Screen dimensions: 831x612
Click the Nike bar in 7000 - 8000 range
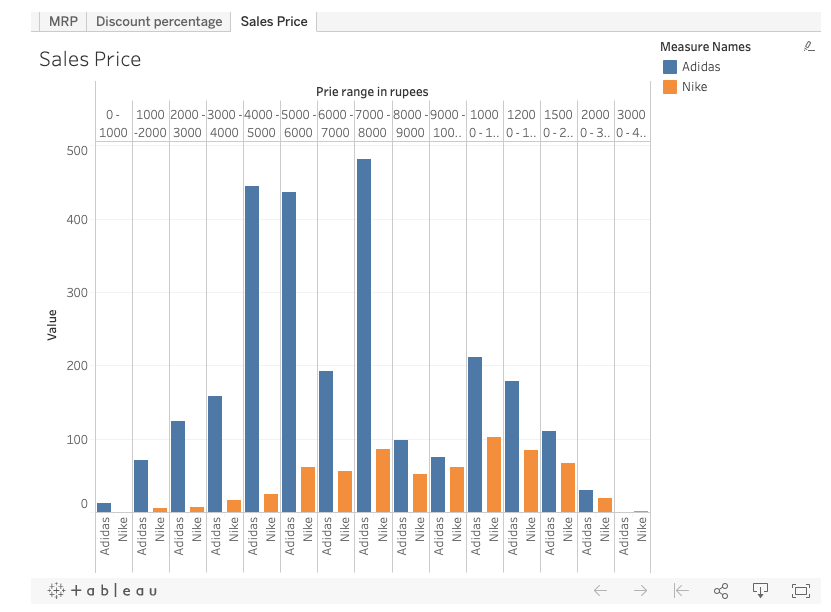click(x=383, y=481)
